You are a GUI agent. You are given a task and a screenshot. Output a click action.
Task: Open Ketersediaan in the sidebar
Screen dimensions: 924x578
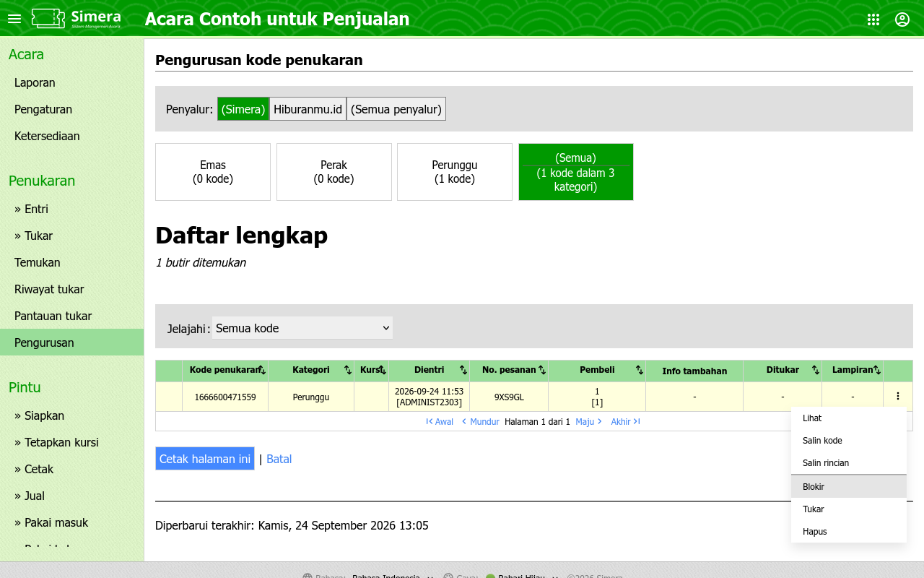[x=71, y=136]
